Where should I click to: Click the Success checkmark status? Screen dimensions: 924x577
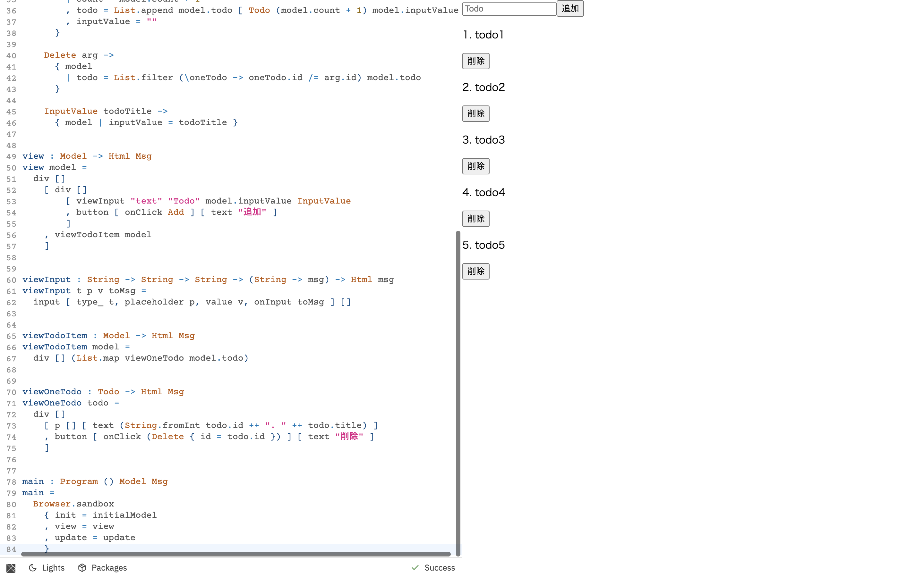coord(433,568)
